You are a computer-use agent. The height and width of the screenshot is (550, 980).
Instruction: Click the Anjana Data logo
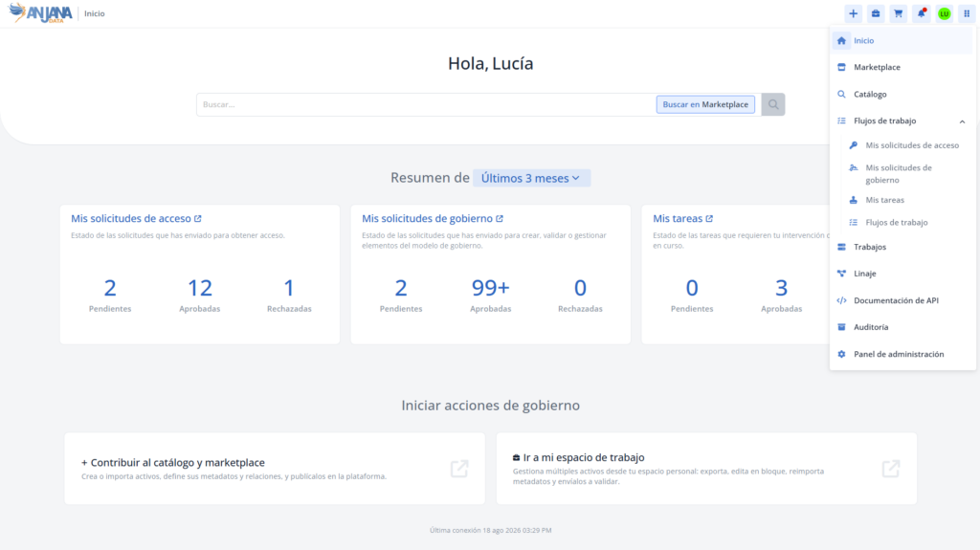(x=40, y=13)
